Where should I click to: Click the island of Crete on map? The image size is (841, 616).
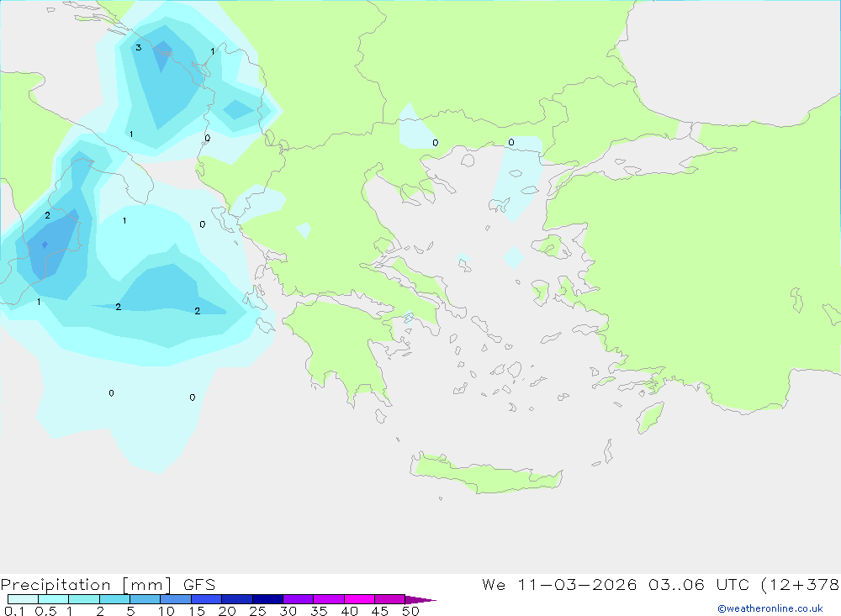click(485, 475)
